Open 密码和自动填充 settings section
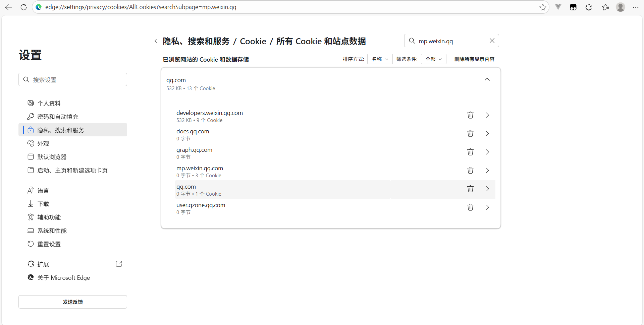This screenshot has width=644, height=325. [73, 117]
